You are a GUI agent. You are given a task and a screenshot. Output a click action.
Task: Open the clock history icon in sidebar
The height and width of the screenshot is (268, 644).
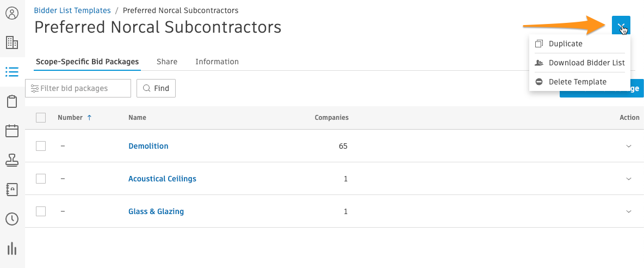(x=12, y=219)
